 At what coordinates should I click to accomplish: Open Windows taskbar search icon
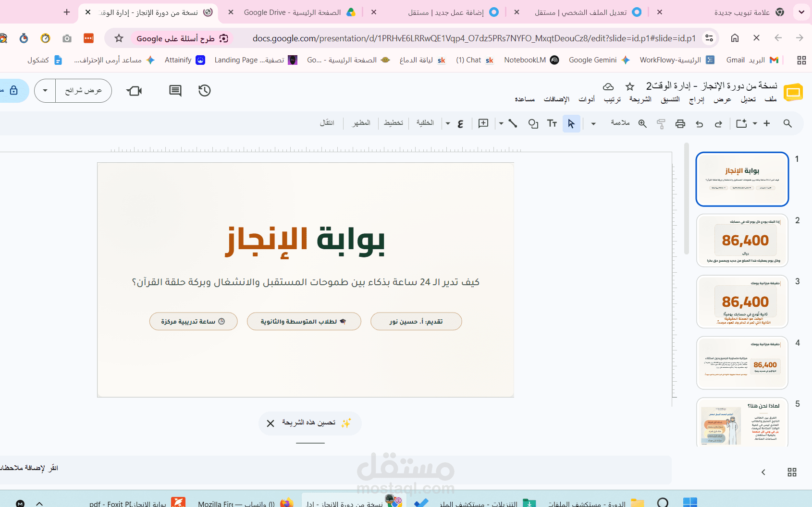pyautogui.click(x=663, y=503)
